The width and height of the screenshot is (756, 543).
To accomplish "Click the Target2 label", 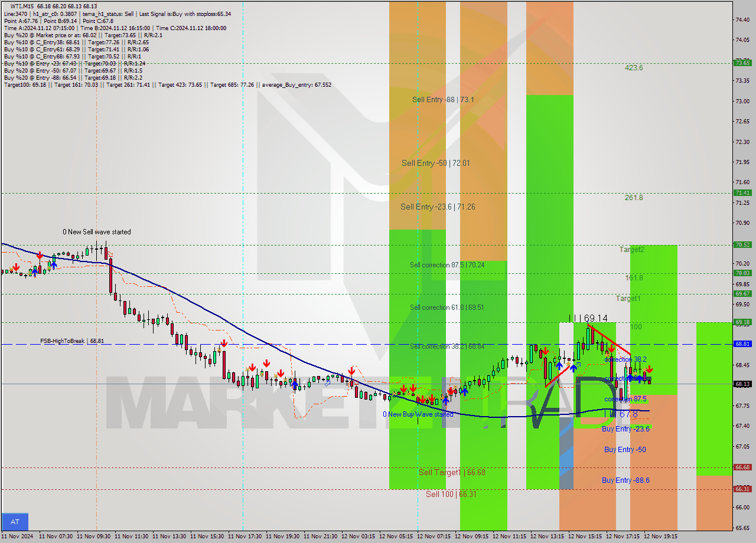I will coord(631,250).
